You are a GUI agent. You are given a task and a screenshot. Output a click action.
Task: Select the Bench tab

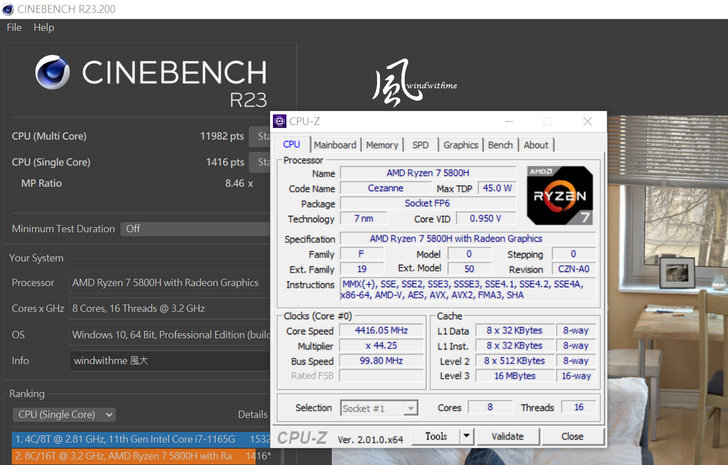500,145
